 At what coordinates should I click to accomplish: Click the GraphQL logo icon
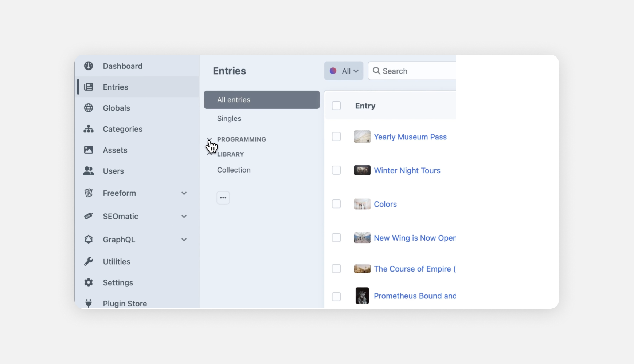click(x=89, y=240)
